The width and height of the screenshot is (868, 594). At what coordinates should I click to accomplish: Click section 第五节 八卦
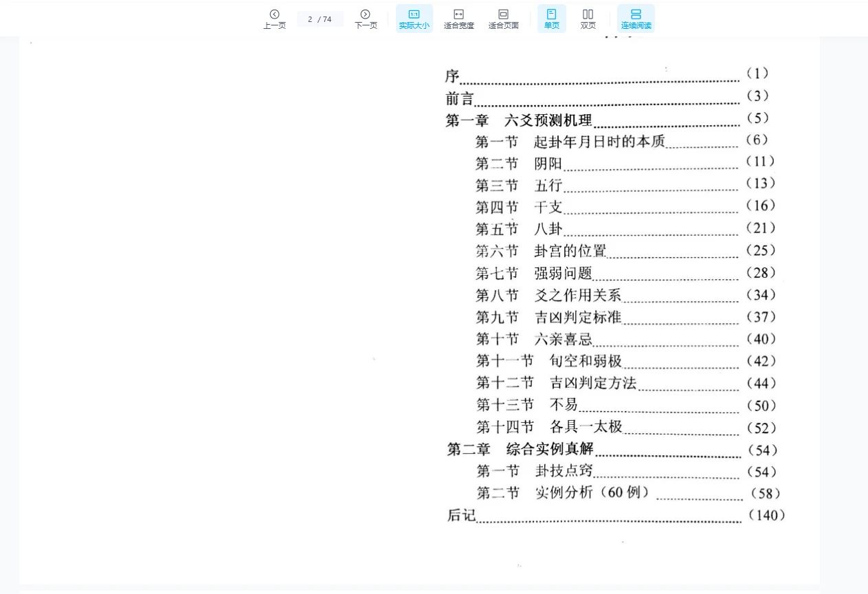click(519, 229)
